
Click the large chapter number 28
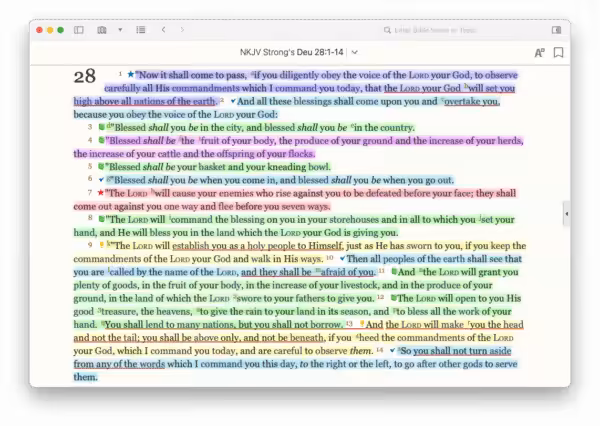pos(85,76)
